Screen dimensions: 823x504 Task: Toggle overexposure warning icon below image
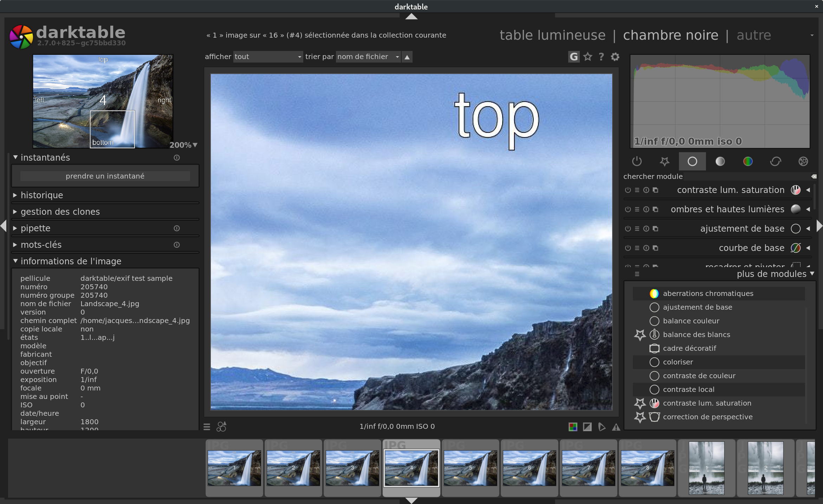587,427
